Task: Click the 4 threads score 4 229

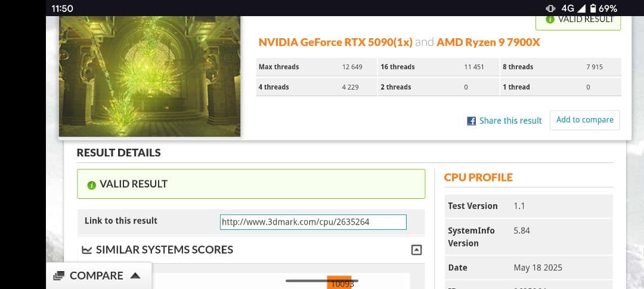Action: coord(351,87)
